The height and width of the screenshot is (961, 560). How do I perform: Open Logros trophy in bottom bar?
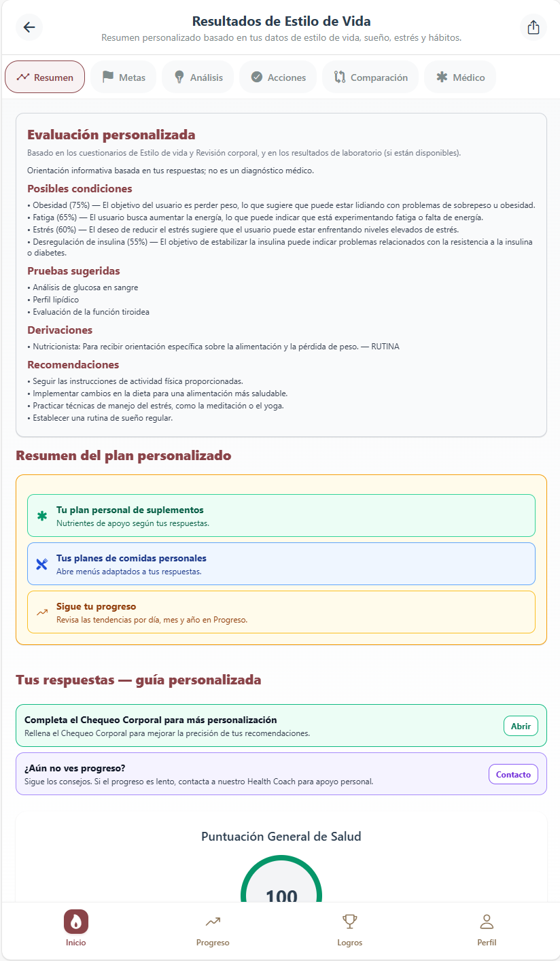pyautogui.click(x=349, y=930)
